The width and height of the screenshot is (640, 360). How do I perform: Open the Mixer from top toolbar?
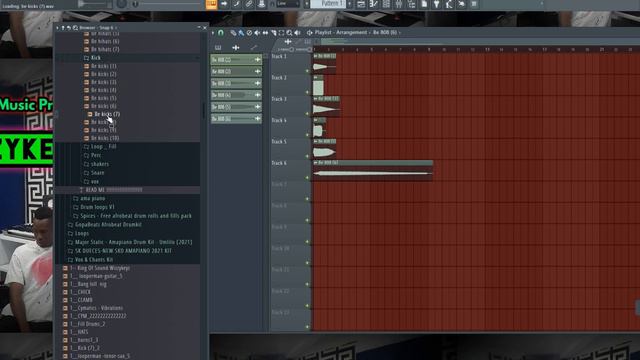[x=399, y=4]
